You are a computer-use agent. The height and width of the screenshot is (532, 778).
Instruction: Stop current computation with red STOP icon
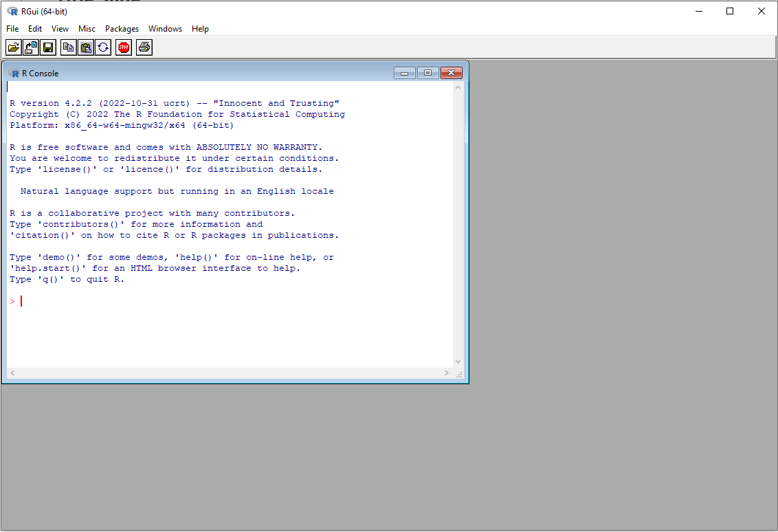point(124,47)
